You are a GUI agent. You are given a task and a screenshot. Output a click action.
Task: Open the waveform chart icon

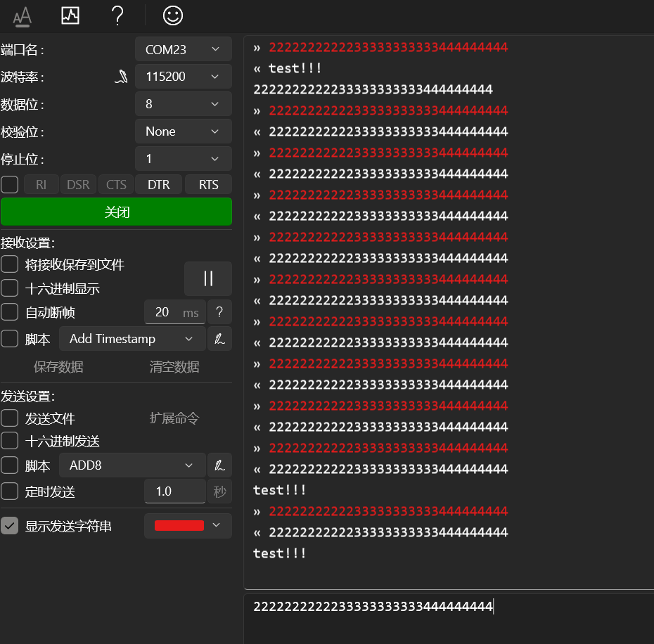pos(70,15)
